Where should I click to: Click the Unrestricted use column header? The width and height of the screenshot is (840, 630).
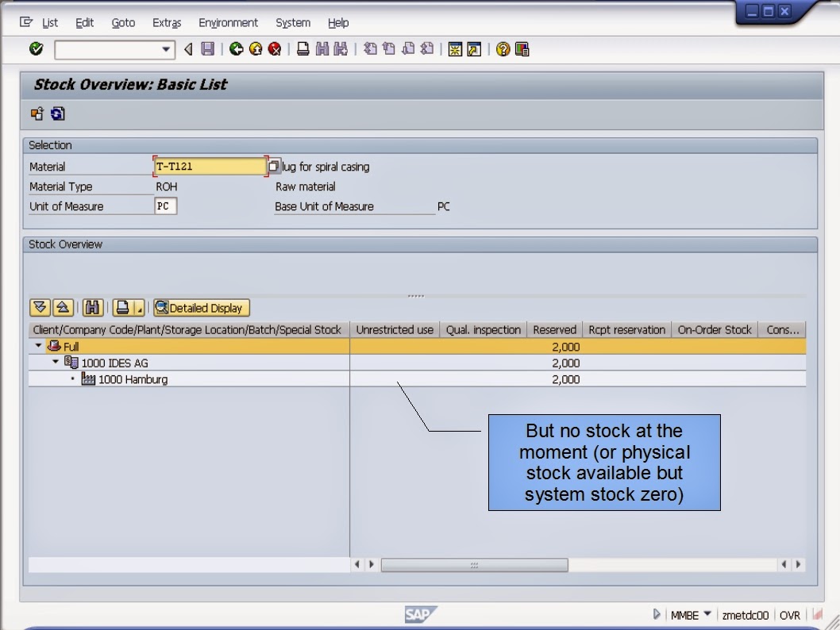(x=395, y=330)
